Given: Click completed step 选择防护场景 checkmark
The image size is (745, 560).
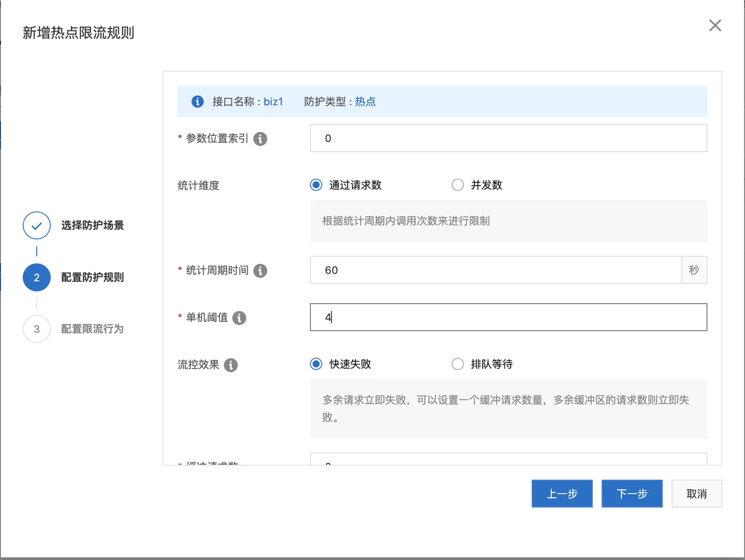Looking at the screenshot, I should point(37,225).
